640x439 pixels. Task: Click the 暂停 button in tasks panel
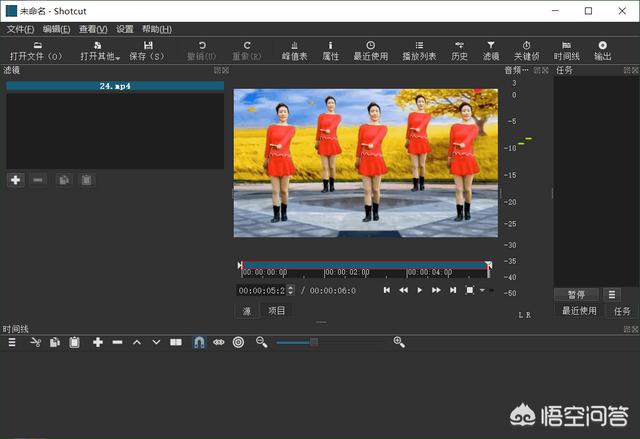tap(576, 295)
